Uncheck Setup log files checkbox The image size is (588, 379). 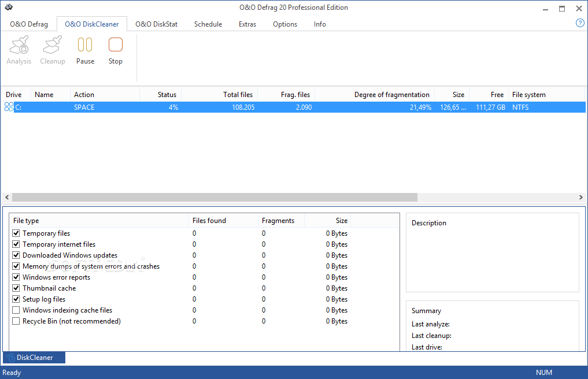click(16, 299)
